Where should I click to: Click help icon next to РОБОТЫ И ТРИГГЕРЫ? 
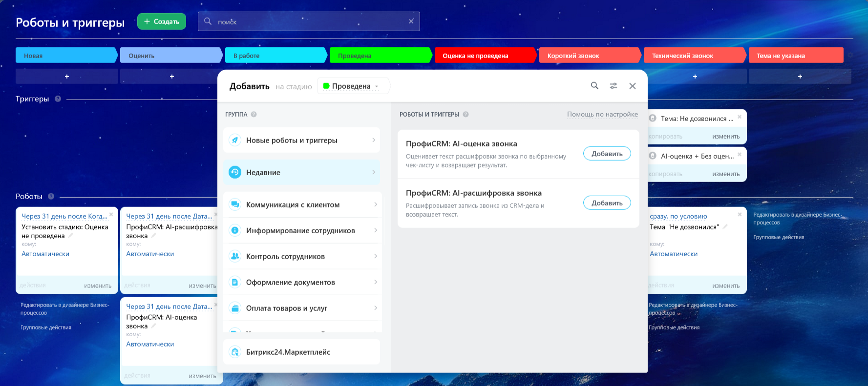pyautogui.click(x=466, y=114)
